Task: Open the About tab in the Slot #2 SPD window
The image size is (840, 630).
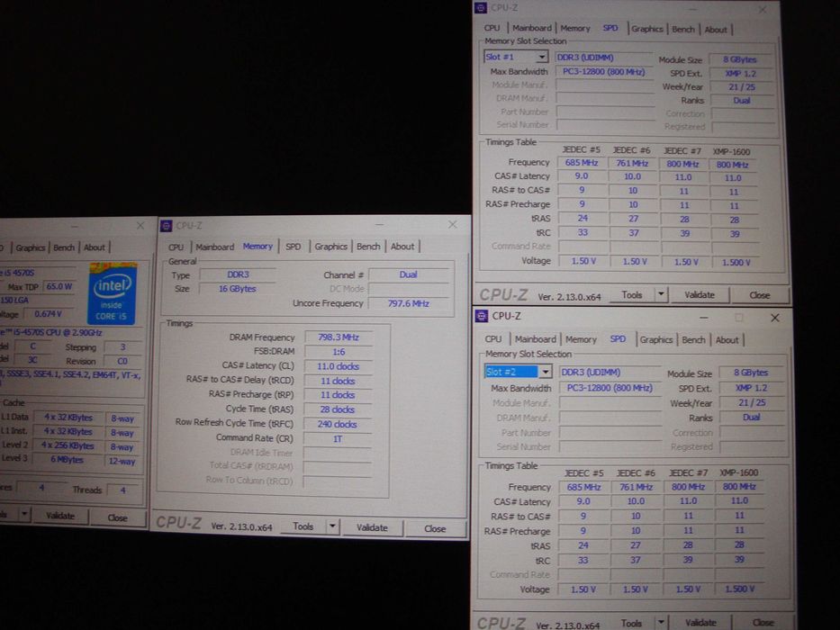Action: 727,340
